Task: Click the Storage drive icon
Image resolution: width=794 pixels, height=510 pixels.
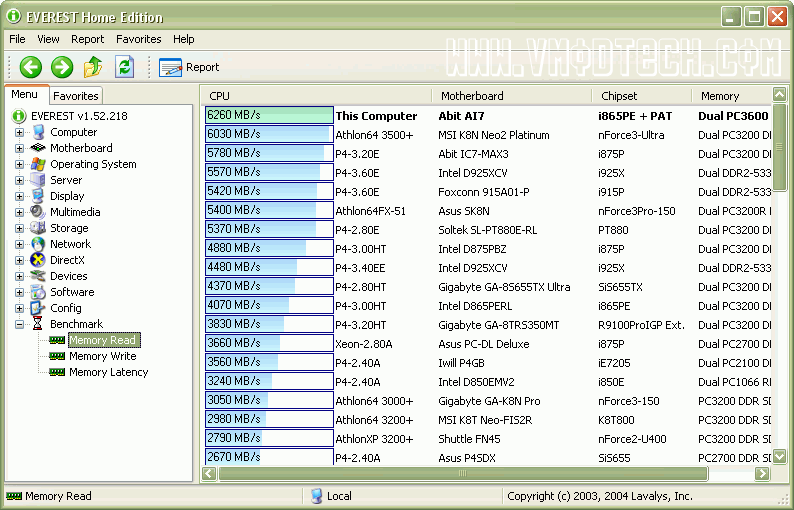Action: click(x=38, y=228)
